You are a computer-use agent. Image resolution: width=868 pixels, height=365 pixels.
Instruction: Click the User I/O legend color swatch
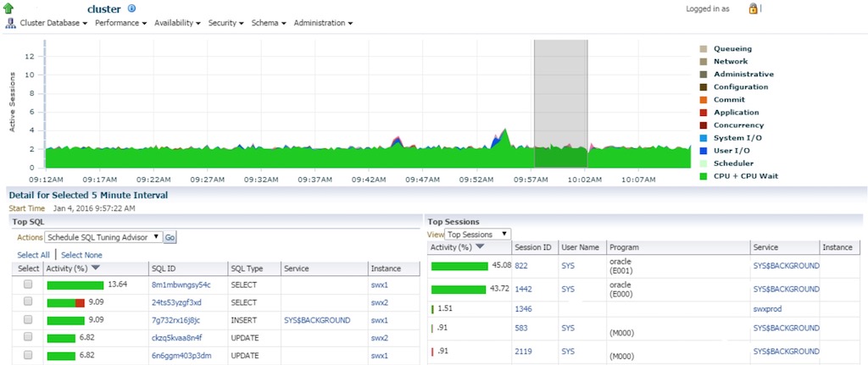click(703, 151)
